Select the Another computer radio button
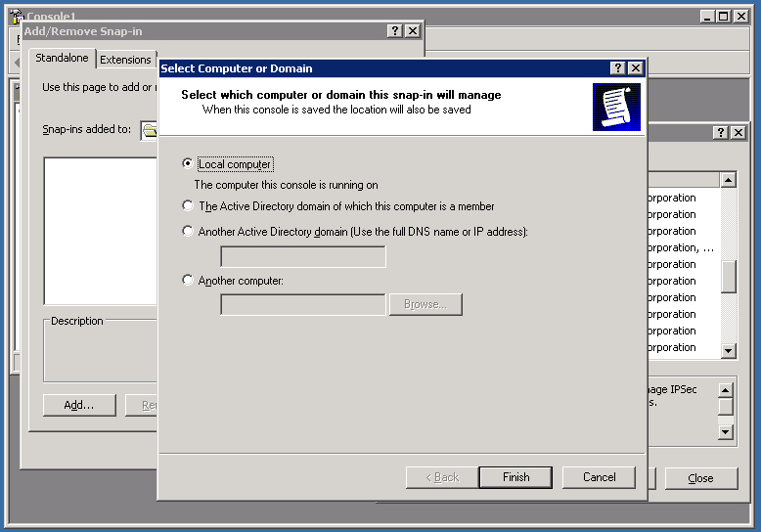The image size is (761, 532). [x=188, y=281]
